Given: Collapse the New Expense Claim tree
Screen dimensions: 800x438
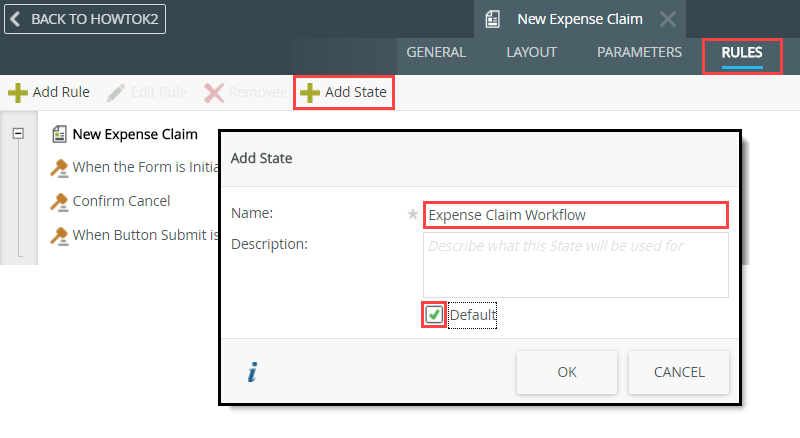Looking at the screenshot, I should pos(18,134).
